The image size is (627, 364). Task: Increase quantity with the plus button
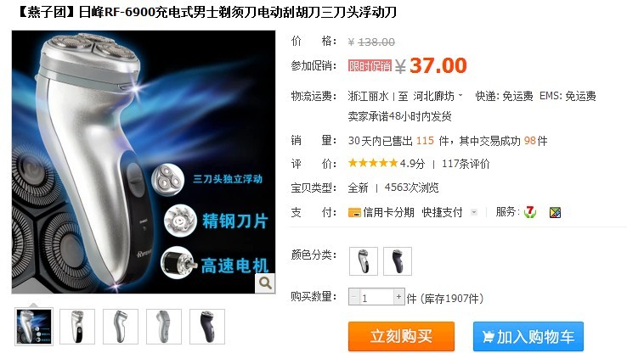(398, 296)
